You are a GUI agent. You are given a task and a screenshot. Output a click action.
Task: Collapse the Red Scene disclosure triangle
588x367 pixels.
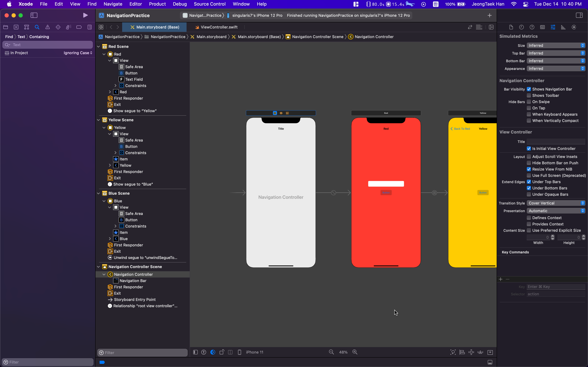point(98,46)
